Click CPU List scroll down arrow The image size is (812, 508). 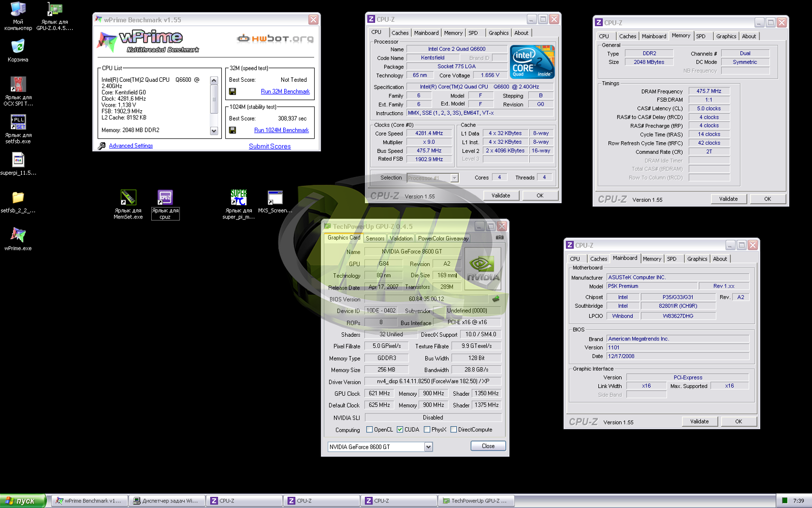pyautogui.click(x=214, y=131)
